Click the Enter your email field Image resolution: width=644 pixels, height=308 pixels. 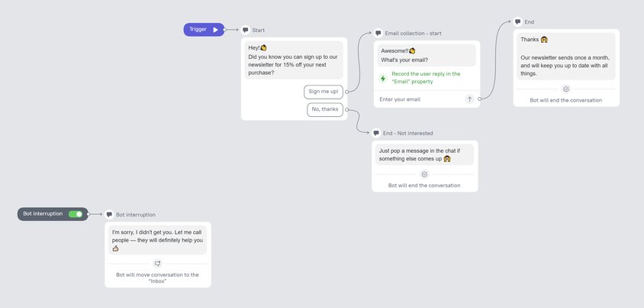point(419,99)
